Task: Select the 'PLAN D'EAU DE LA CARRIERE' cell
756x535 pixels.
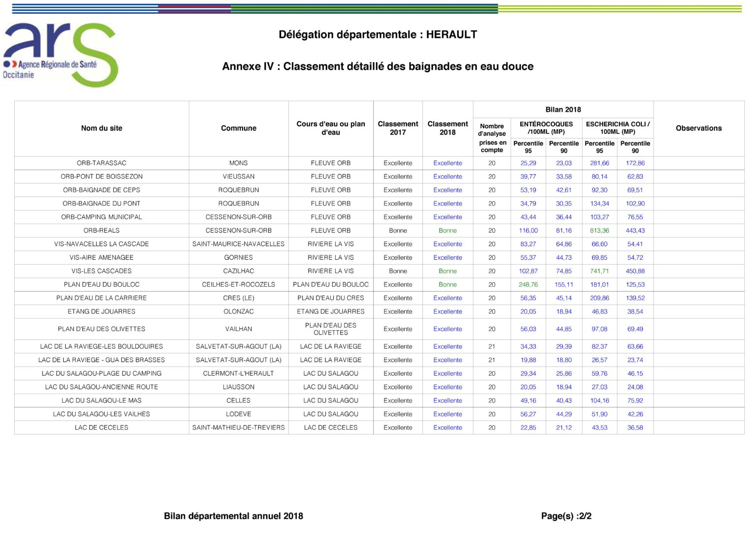Action: pos(102,298)
